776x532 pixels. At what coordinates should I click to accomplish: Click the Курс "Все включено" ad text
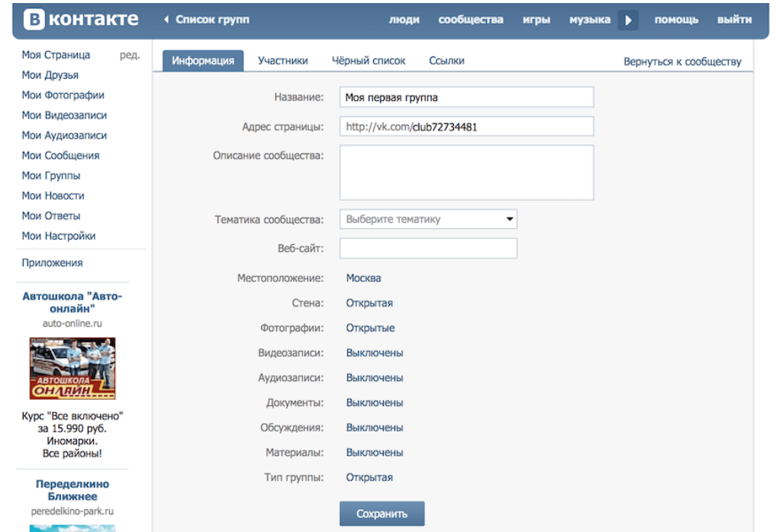tap(72, 434)
